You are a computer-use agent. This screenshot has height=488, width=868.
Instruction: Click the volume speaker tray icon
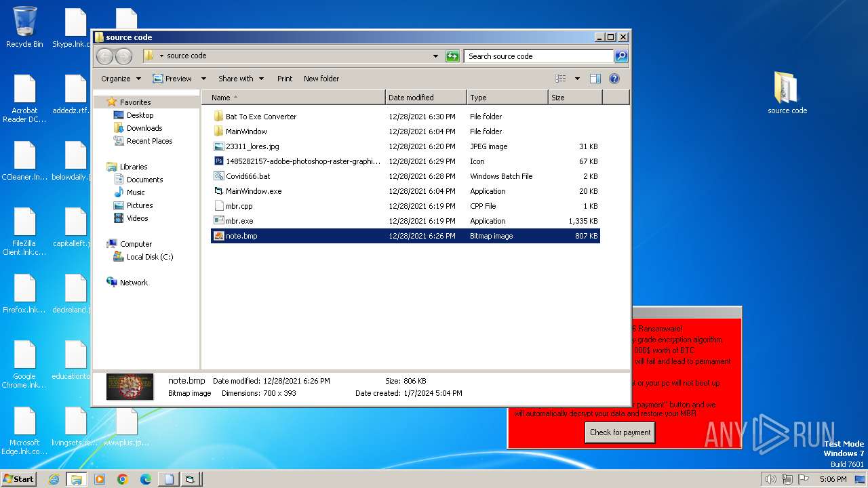pyautogui.click(x=770, y=479)
